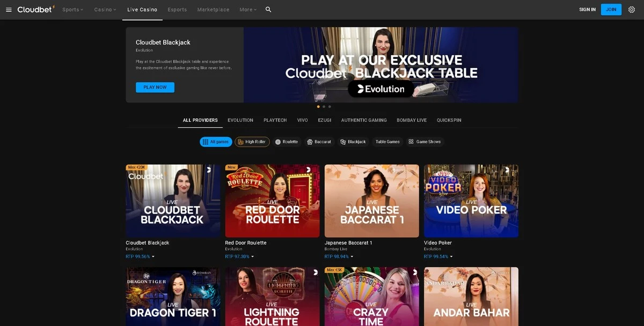Image resolution: width=644 pixels, height=326 pixels.
Task: Switch to the VIVO provider tab
Action: pyautogui.click(x=303, y=120)
